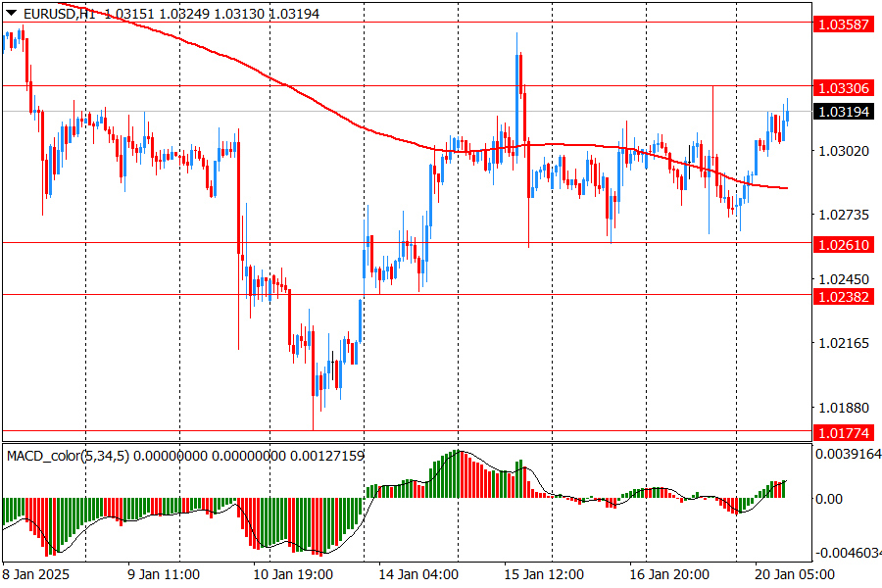The width and height of the screenshot is (882, 588).
Task: Select the 1.02382 red price level label
Action: (843, 296)
